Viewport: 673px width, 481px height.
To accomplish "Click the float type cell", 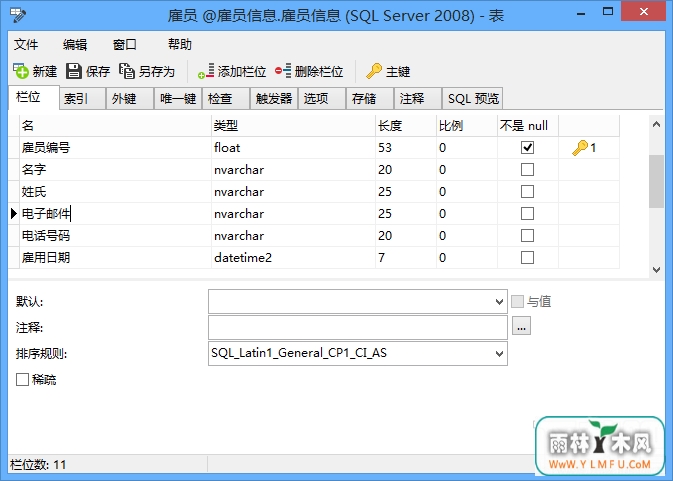I will tap(293, 148).
